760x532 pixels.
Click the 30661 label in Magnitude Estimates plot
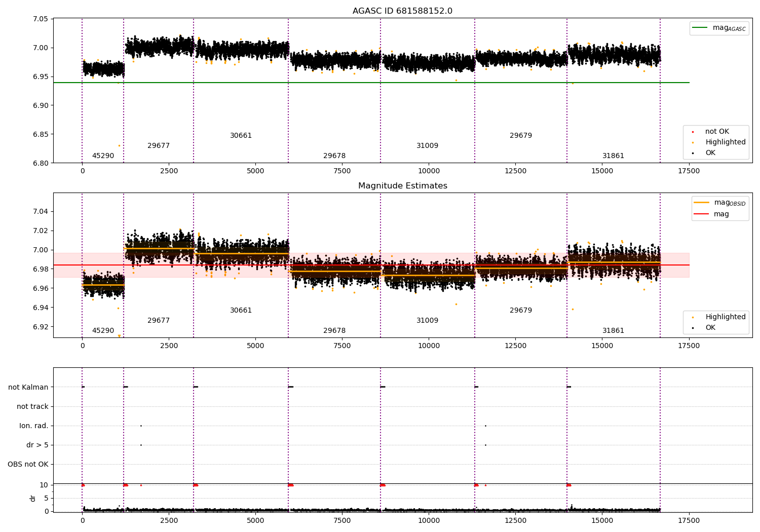[x=241, y=311]
